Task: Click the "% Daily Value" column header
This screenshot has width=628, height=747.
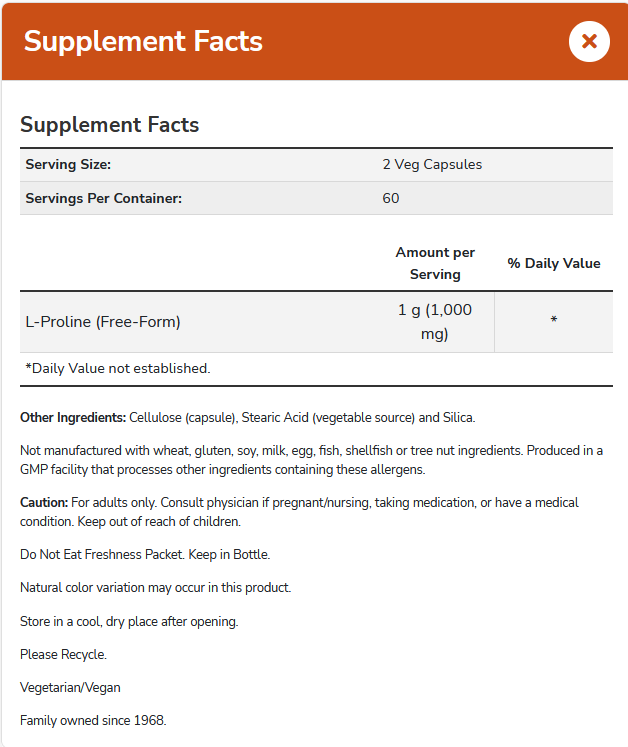Action: 554,263
